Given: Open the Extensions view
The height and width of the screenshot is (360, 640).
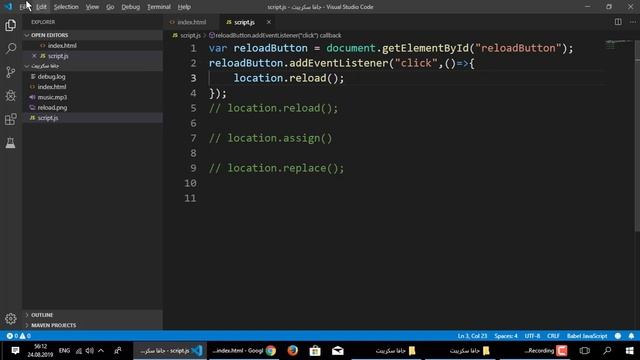Looking at the screenshot, I should 11,119.
